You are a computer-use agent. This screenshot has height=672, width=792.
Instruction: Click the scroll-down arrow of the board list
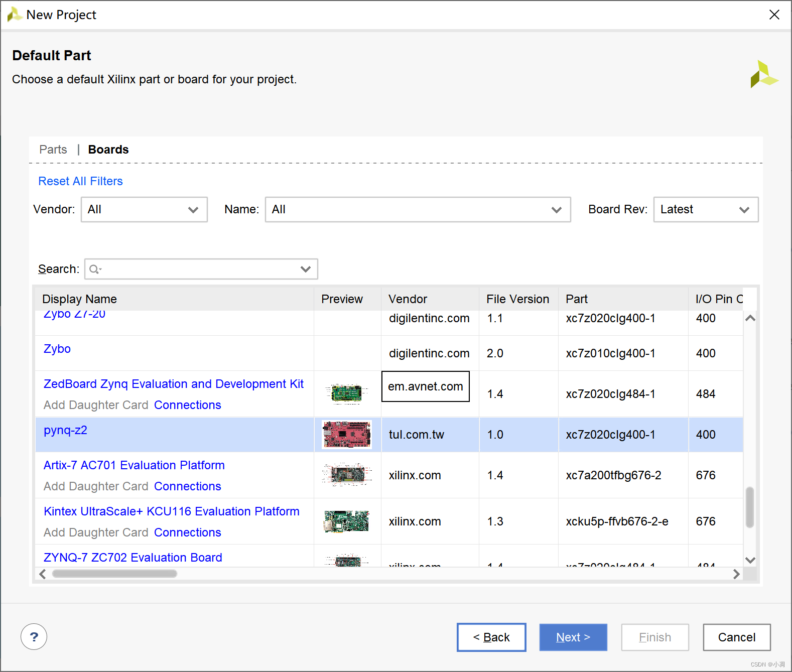point(750,560)
